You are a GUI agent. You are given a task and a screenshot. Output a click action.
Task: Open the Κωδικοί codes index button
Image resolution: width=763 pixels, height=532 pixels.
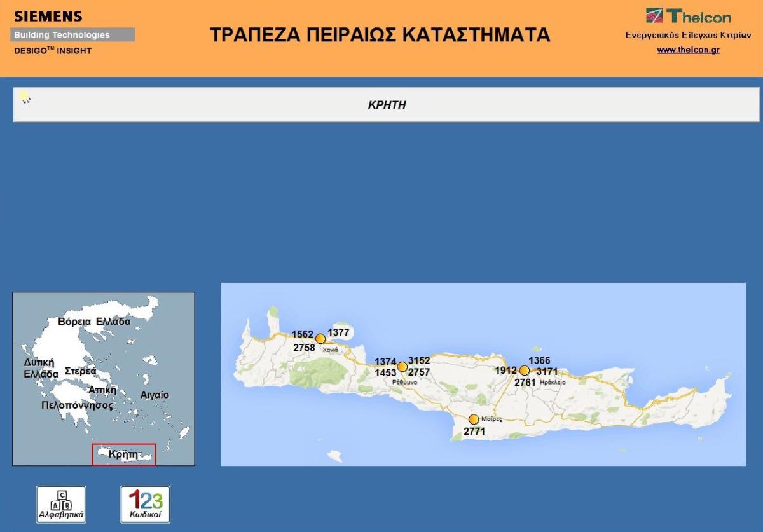pos(146,505)
